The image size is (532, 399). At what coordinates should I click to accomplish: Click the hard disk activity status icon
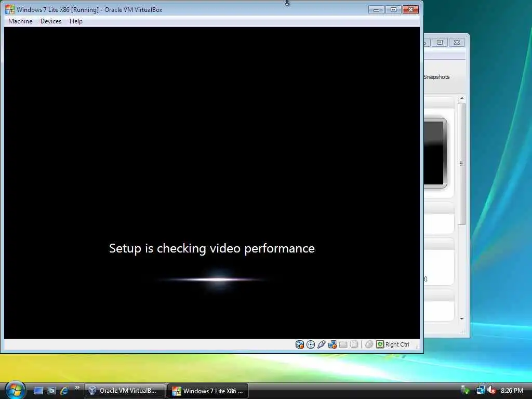[x=300, y=344]
